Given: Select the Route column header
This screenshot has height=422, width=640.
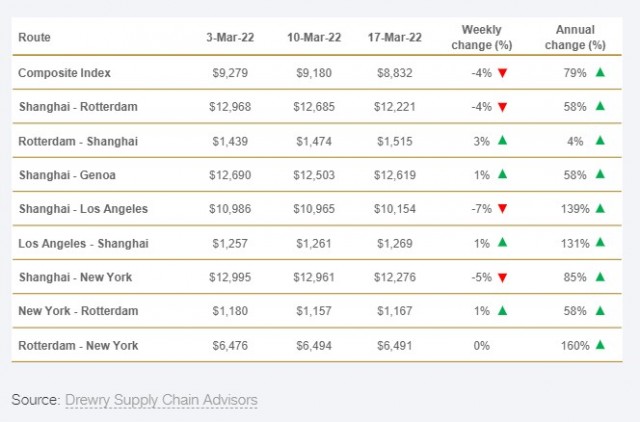Looking at the screenshot, I should point(34,37).
